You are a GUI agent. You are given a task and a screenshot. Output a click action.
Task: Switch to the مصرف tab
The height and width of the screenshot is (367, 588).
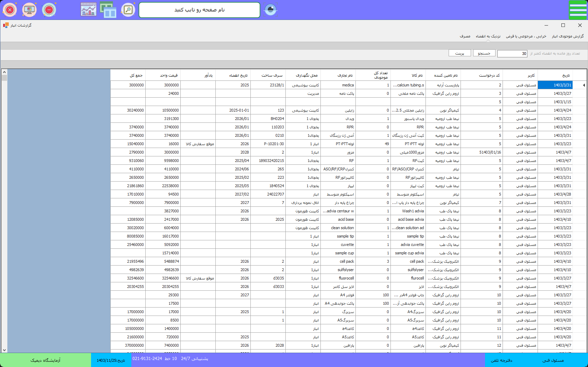pyautogui.click(x=465, y=36)
